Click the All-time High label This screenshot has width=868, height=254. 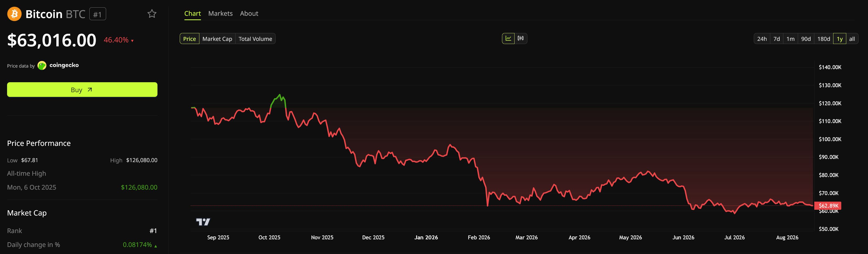pos(27,174)
